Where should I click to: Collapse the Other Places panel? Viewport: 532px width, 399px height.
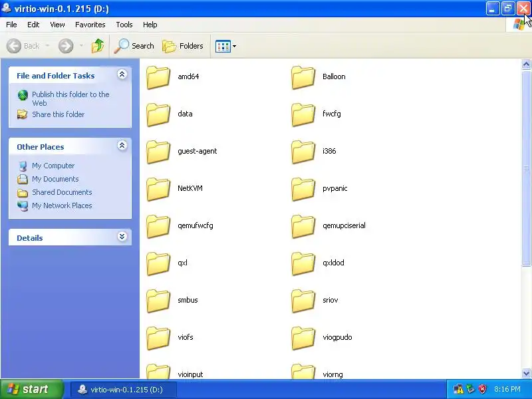[122, 146]
